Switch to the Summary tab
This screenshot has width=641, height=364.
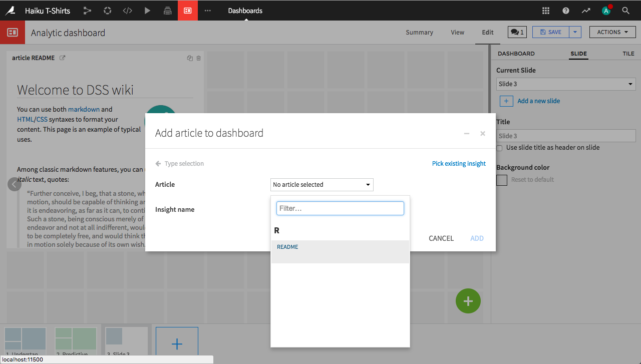[419, 33]
